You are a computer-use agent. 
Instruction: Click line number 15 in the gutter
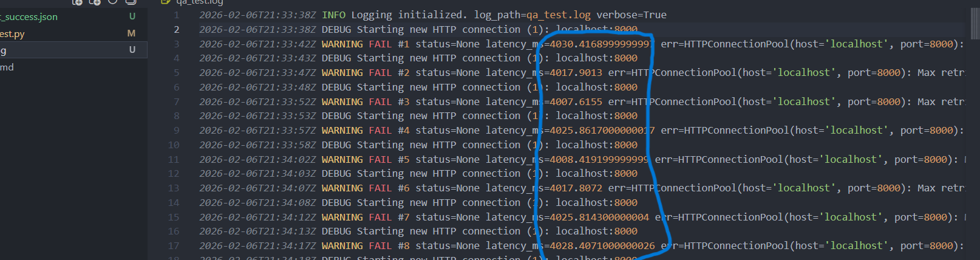tap(174, 217)
